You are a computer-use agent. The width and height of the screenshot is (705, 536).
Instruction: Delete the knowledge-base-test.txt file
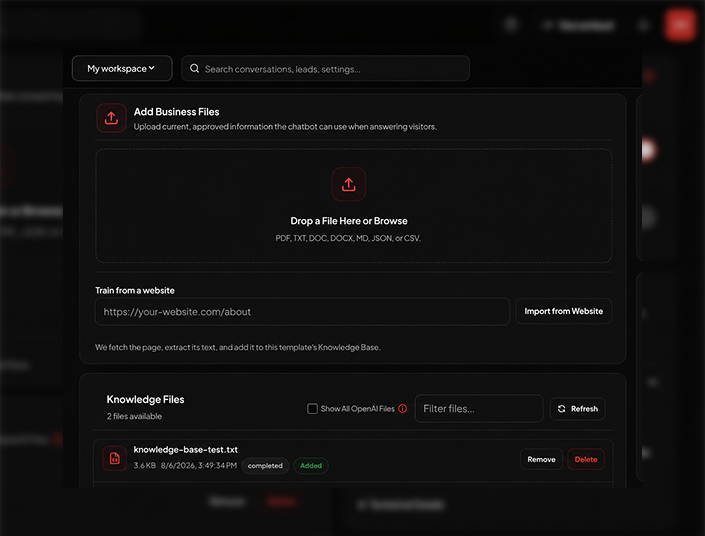586,459
